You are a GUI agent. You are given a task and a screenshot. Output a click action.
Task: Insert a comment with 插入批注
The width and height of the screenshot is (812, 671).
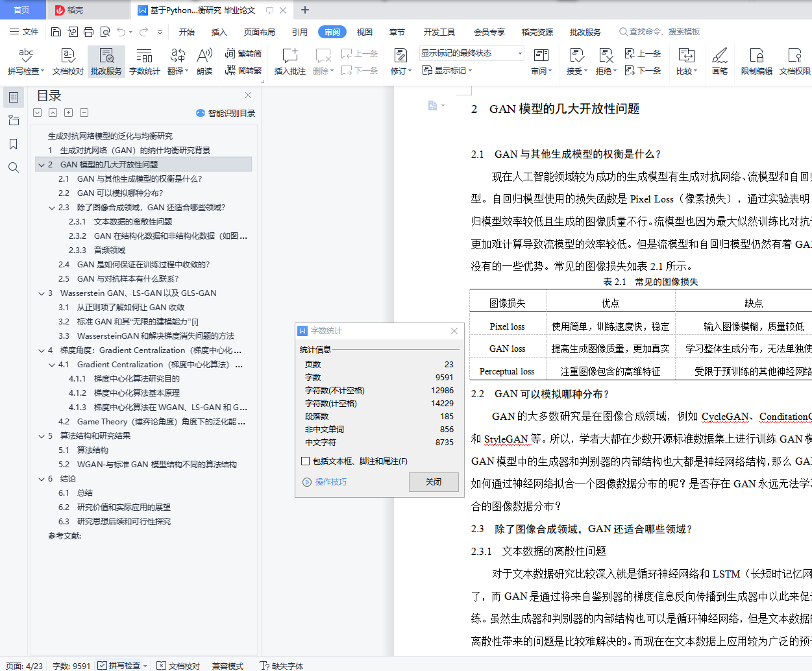tap(290, 62)
